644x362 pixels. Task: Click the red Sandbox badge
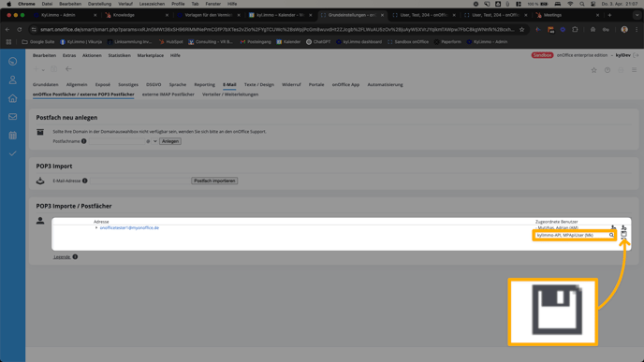(x=542, y=55)
